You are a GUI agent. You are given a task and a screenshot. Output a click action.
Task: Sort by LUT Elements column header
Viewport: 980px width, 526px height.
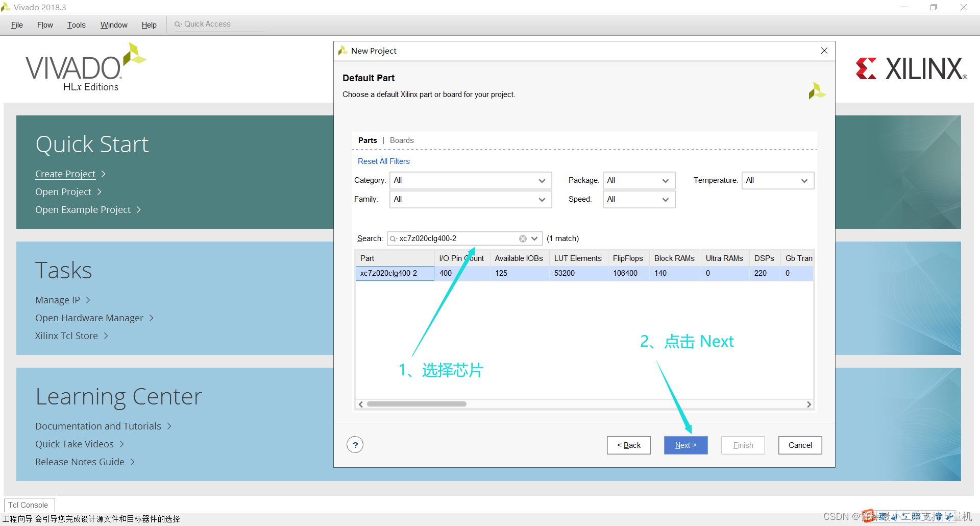578,258
